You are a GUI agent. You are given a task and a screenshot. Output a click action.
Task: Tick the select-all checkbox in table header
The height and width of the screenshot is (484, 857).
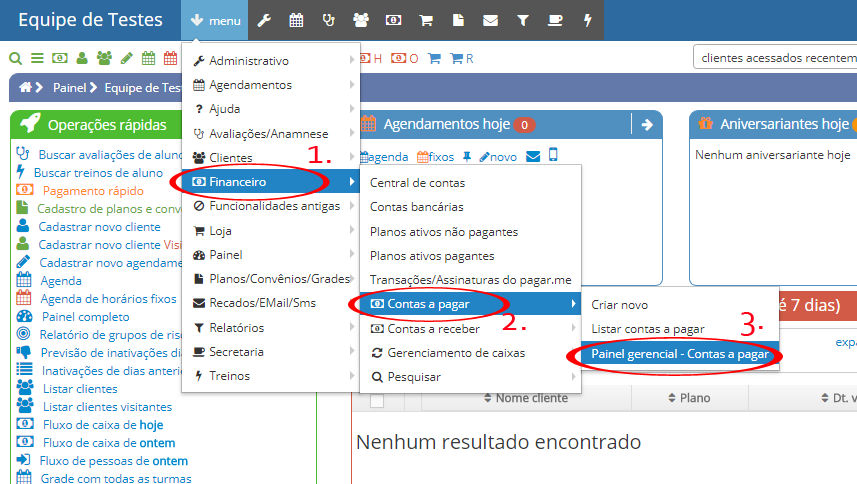(x=377, y=399)
